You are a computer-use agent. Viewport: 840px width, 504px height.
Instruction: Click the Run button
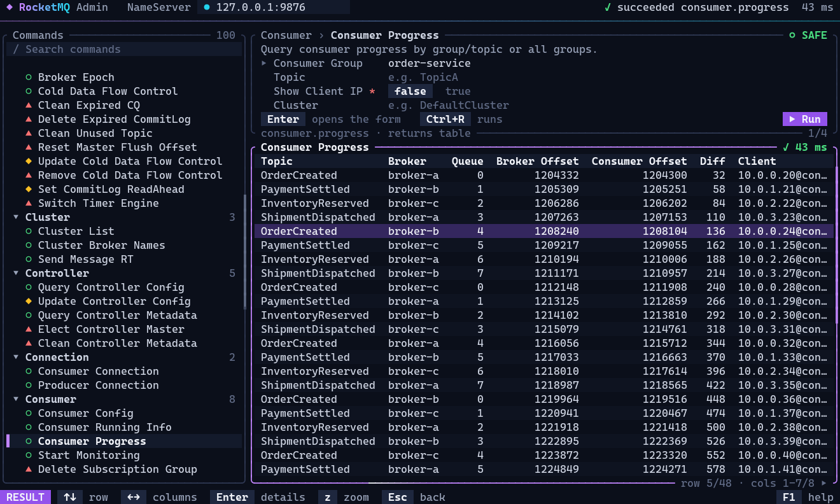point(805,120)
